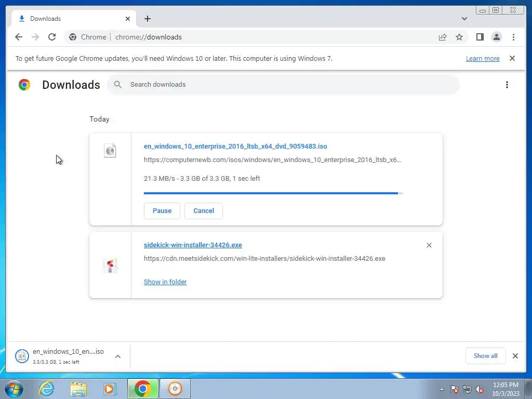Open the profile avatar menu

point(496,37)
